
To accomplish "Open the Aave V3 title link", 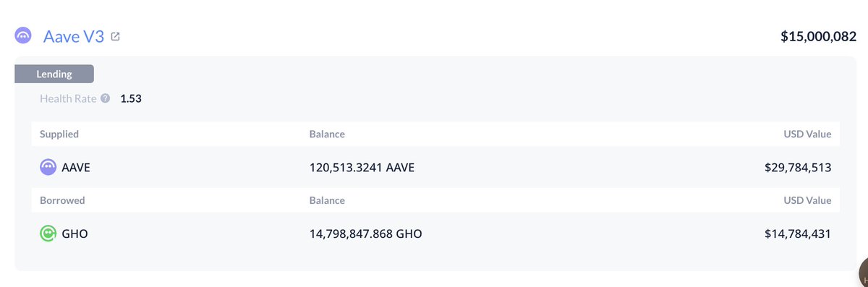I will 75,36.
